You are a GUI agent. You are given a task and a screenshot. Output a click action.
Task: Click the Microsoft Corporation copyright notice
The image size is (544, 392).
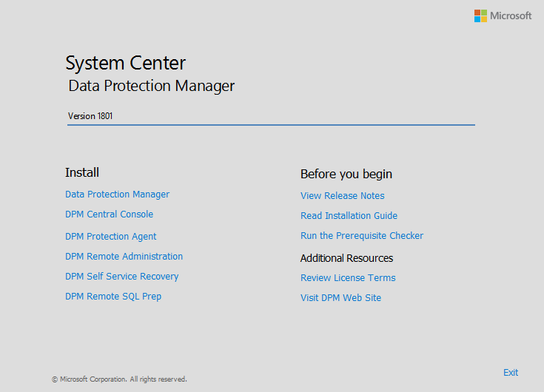119,379
